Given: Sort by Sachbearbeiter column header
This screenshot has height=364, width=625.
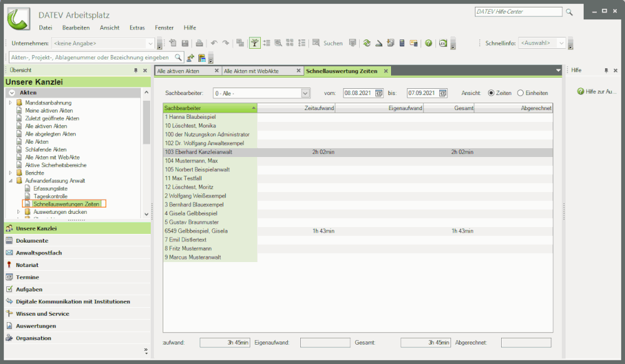Looking at the screenshot, I should pos(210,108).
